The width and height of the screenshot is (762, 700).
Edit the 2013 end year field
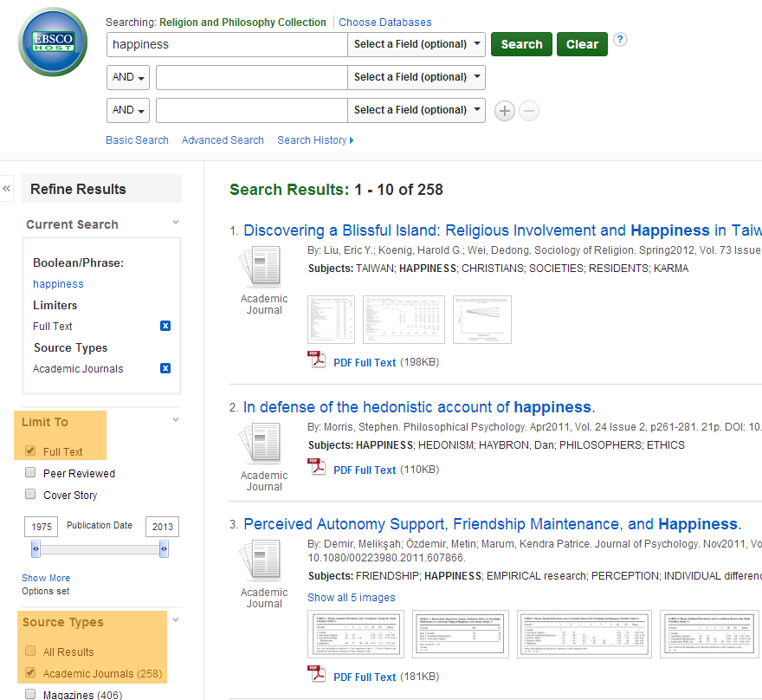162,527
